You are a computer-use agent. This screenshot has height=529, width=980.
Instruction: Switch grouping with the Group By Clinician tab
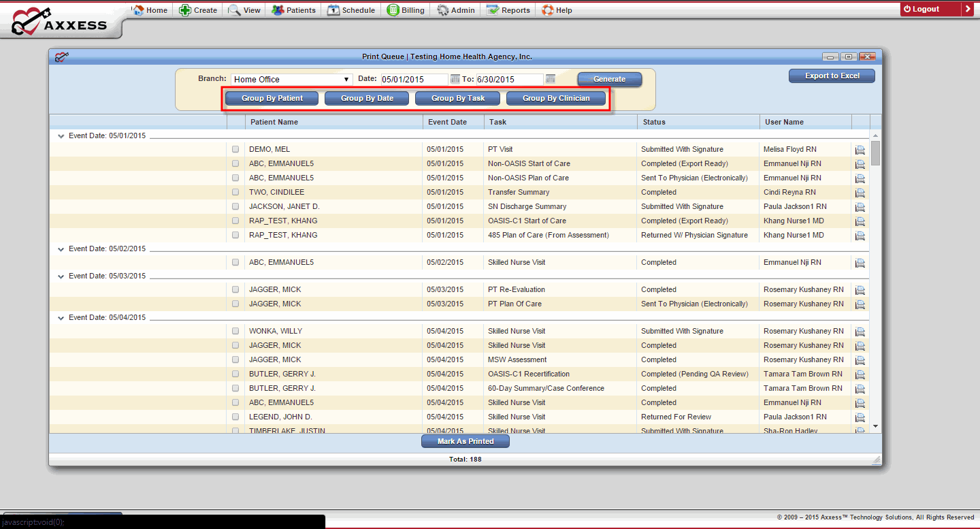pyautogui.click(x=556, y=97)
